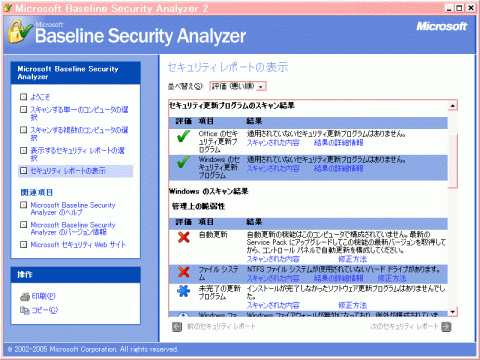Click the コピー copy link
The height and width of the screenshot is (360, 480).
tap(45, 310)
